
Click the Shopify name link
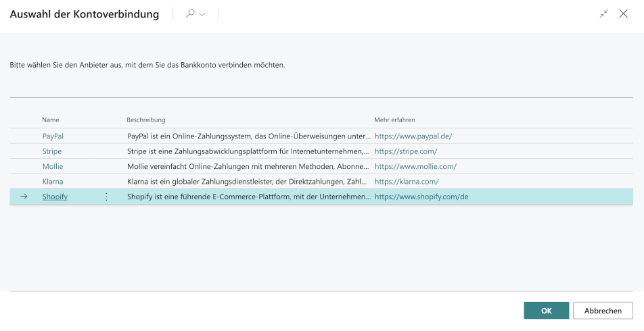click(x=55, y=197)
